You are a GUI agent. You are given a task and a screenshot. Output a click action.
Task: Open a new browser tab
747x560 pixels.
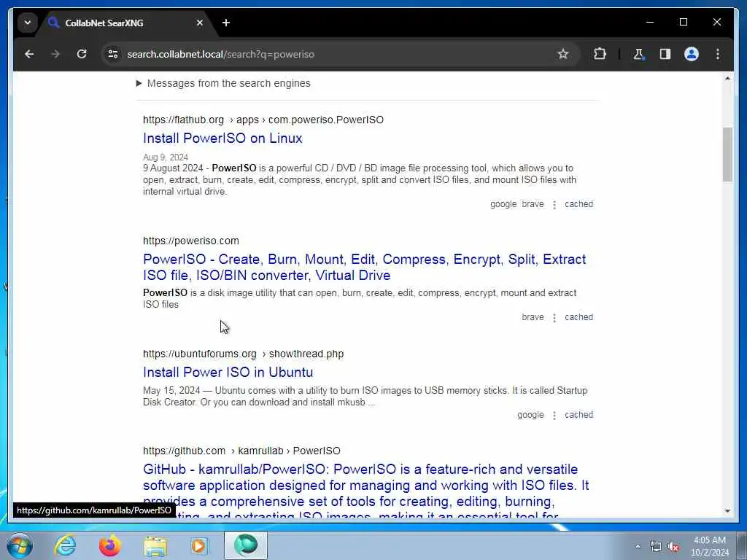pos(226,23)
